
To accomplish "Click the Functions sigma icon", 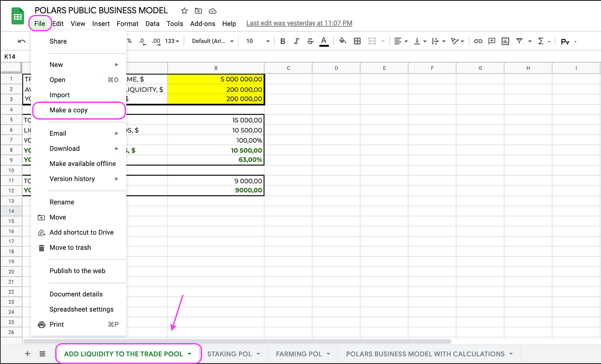I will (540, 41).
